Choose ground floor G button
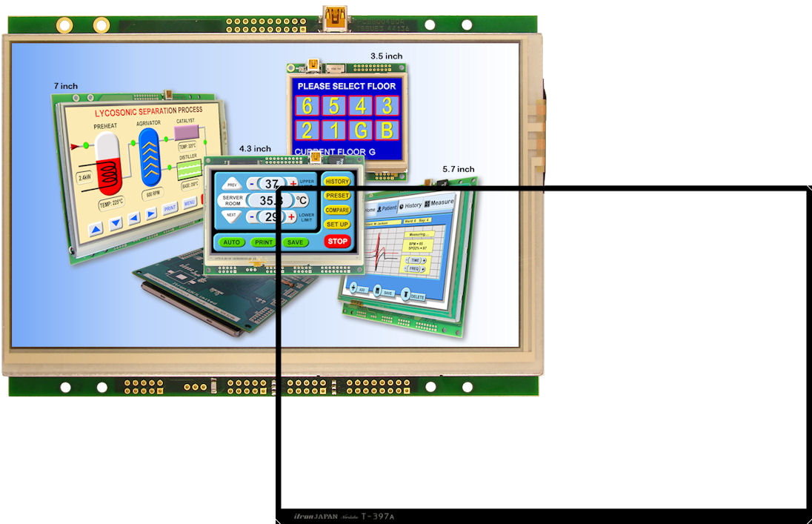The width and height of the screenshot is (812, 524). point(360,130)
